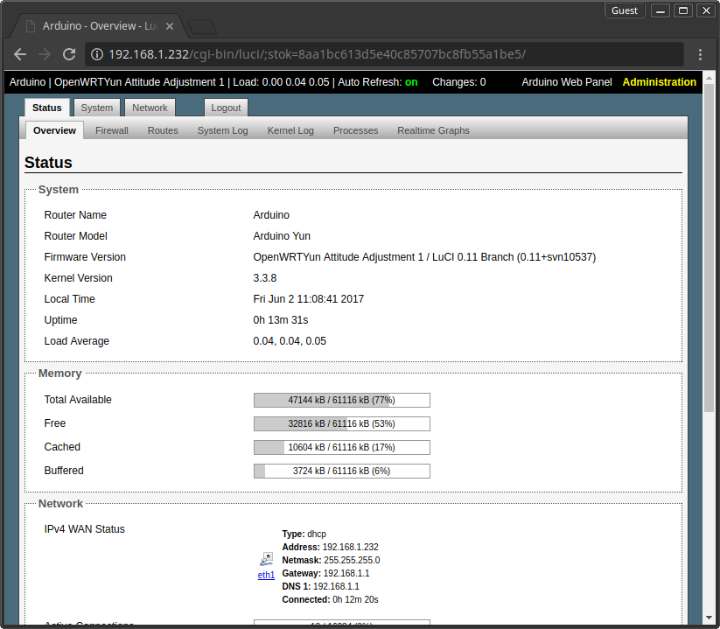Click the Total Available memory bar
Screen dimensions: 720x629
click(342, 400)
